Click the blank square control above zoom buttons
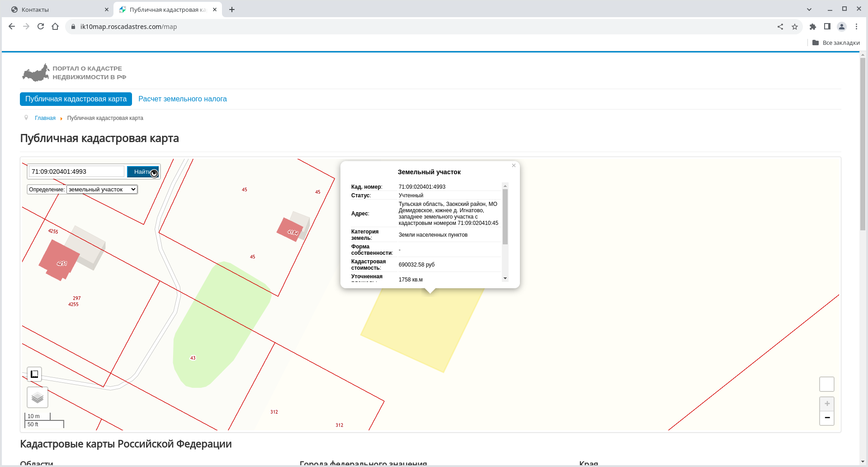The width and height of the screenshot is (868, 467). (x=827, y=384)
